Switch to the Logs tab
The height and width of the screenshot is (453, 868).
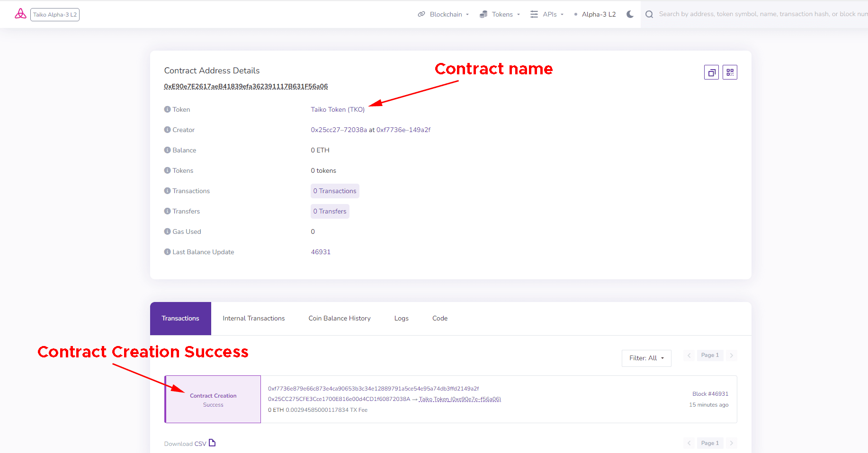click(x=402, y=319)
